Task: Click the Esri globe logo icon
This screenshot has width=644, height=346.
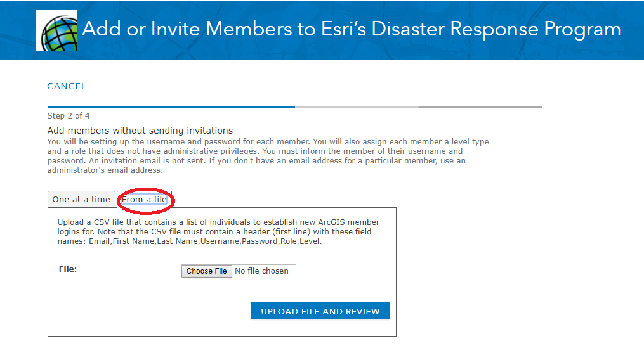Action: click(x=56, y=31)
